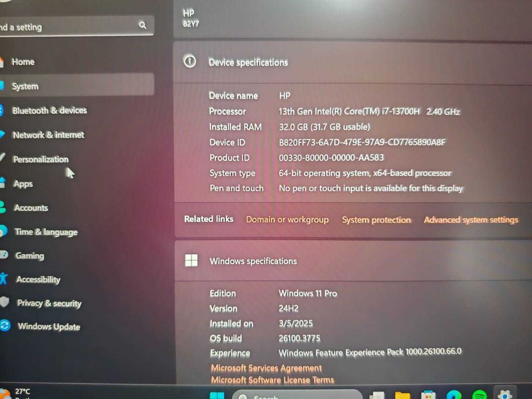Click the Installed on date 3/5/2025

[x=295, y=323]
